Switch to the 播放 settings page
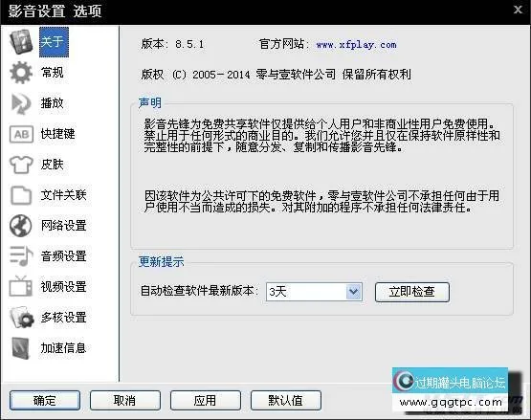531x420 pixels. 53,103
